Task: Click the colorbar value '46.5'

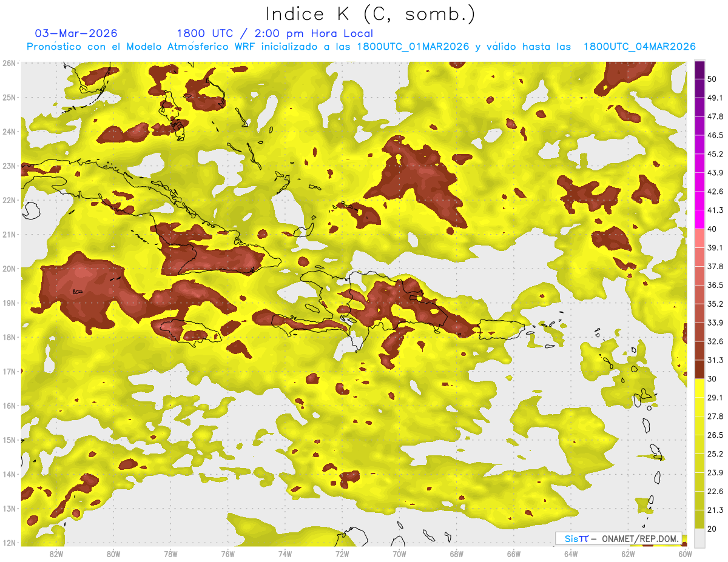Action: coord(715,135)
